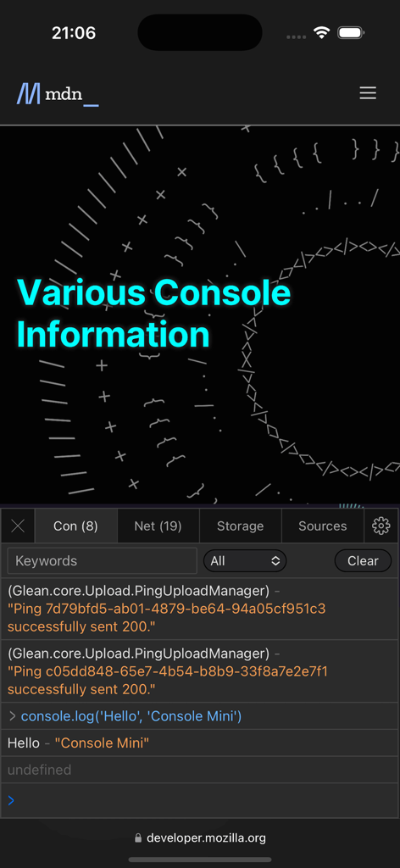Select the Ping 7d79bfd5 log entry
Image resolution: width=400 pixels, height=868 pixels.
[x=200, y=609]
